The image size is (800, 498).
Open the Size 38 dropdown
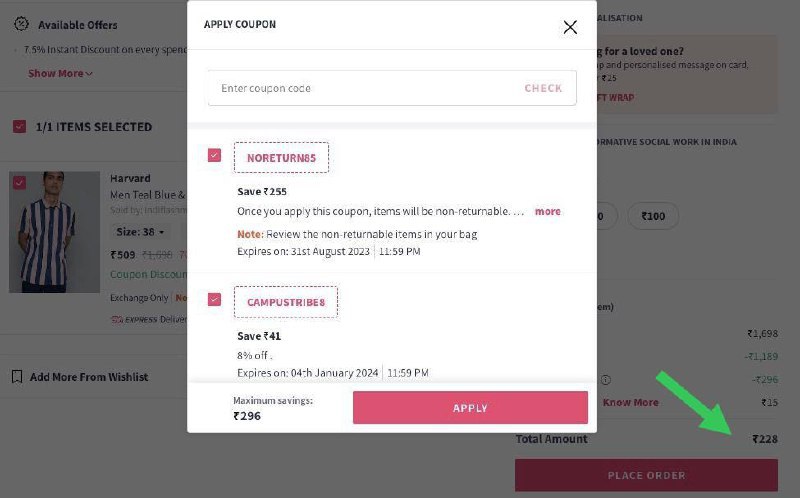click(140, 232)
